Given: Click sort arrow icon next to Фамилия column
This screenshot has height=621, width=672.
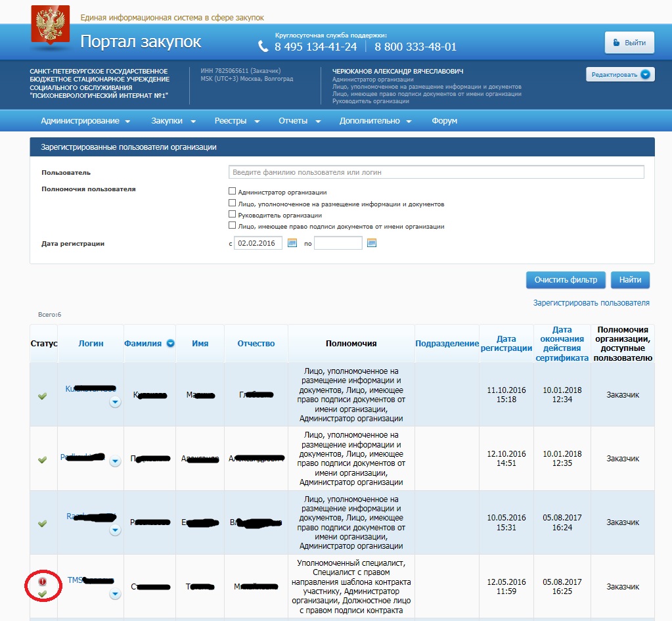Looking at the screenshot, I should pyautogui.click(x=170, y=343).
